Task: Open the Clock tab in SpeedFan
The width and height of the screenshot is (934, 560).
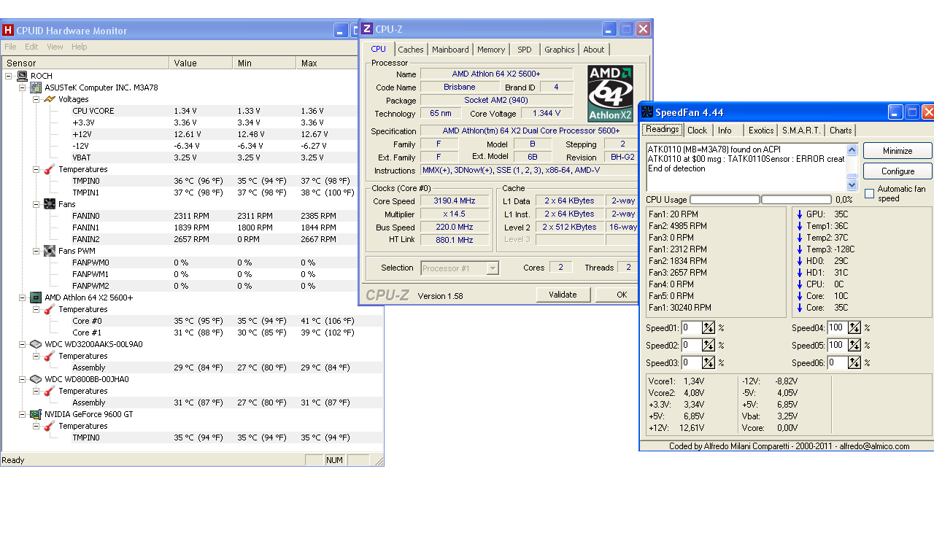Action: coord(698,131)
